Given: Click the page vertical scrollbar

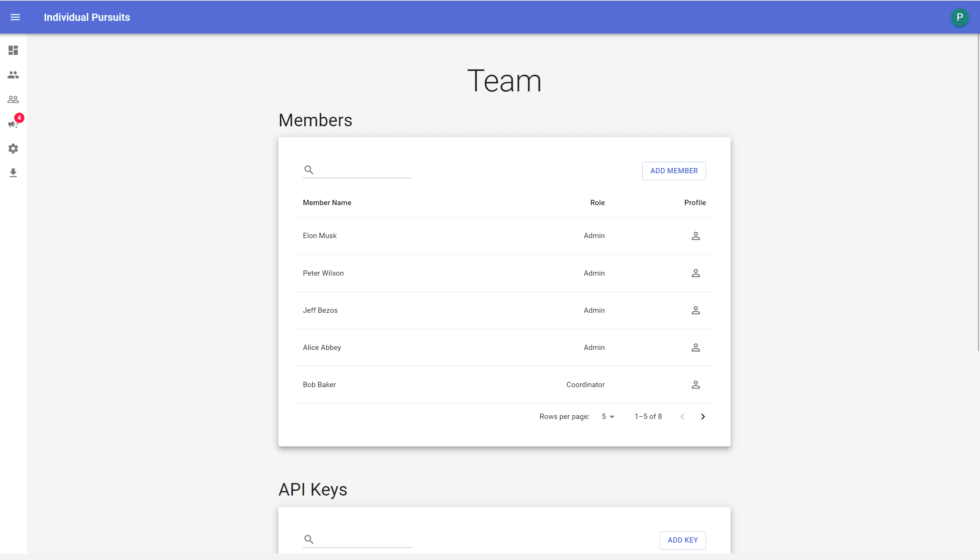Looking at the screenshot, I should click(x=978, y=192).
